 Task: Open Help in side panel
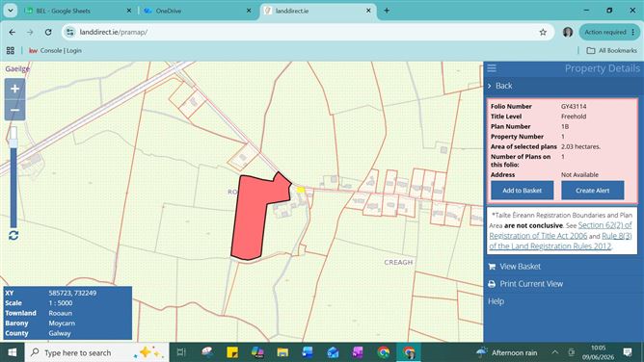[x=496, y=301]
